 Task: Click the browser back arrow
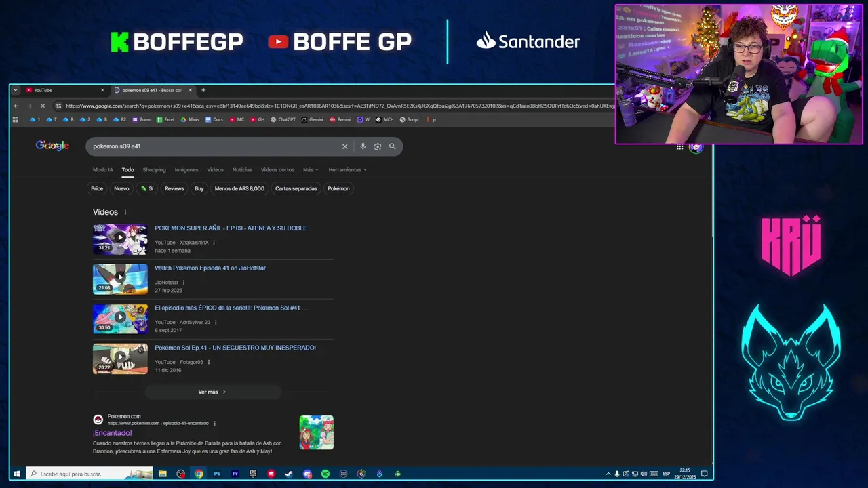click(x=16, y=106)
